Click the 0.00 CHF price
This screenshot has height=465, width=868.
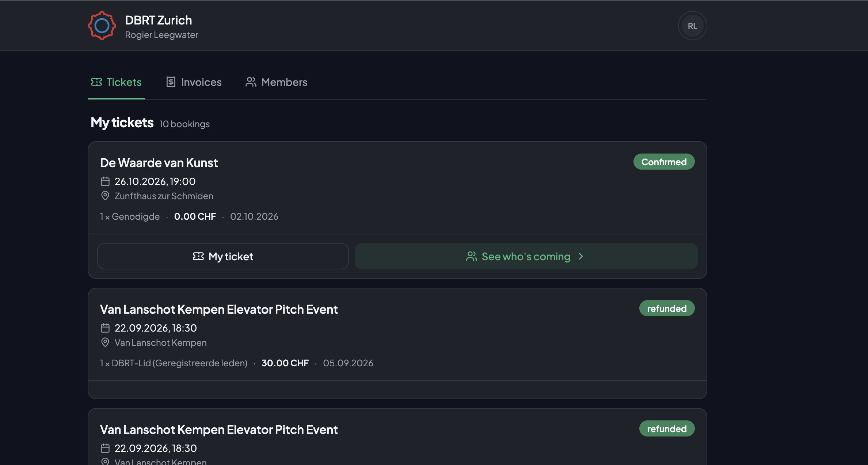(x=195, y=216)
